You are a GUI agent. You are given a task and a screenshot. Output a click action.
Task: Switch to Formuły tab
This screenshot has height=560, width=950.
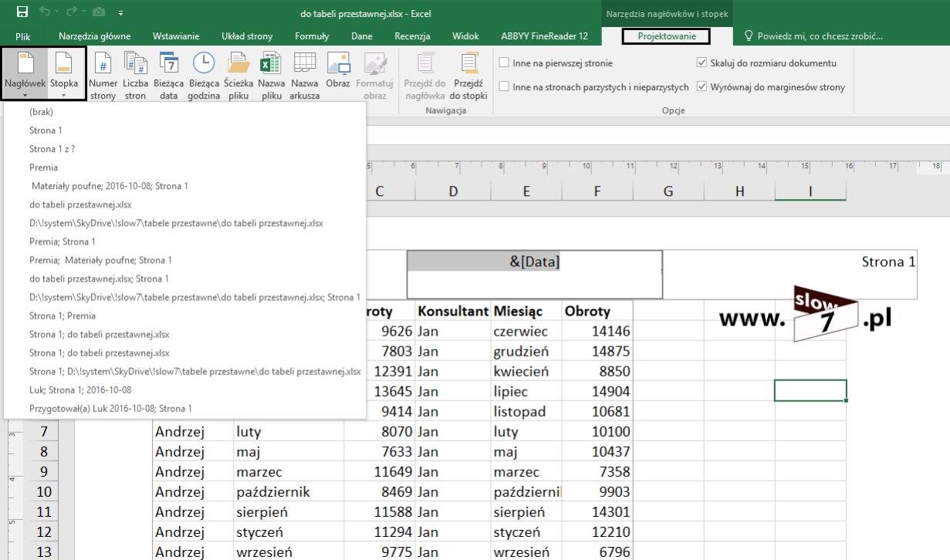[x=312, y=36]
